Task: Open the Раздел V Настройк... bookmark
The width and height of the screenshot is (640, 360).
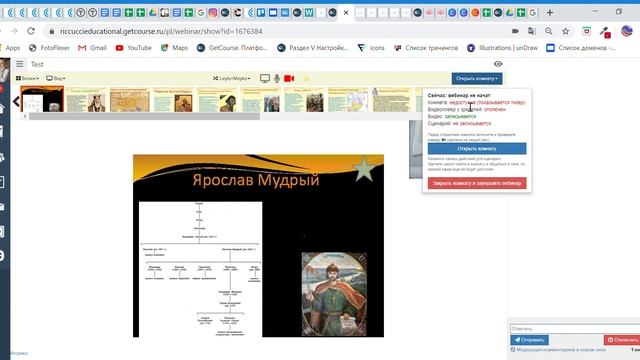Action: pos(313,48)
